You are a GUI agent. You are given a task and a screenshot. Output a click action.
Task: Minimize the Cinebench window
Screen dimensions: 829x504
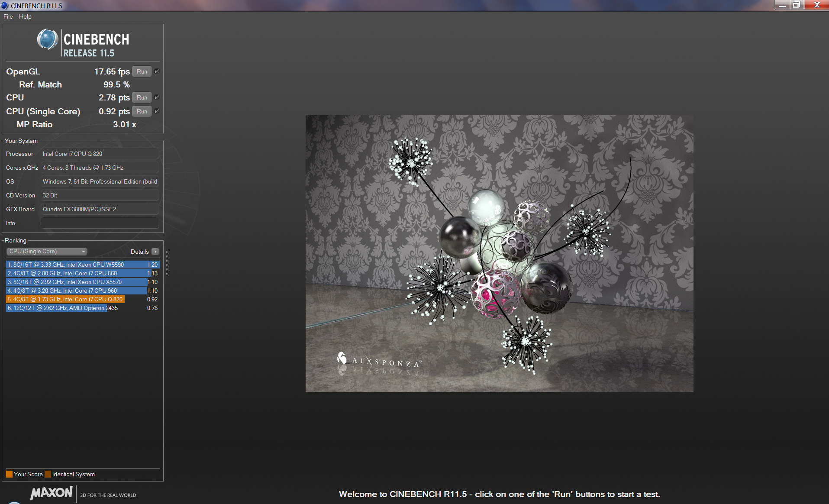[x=782, y=5]
